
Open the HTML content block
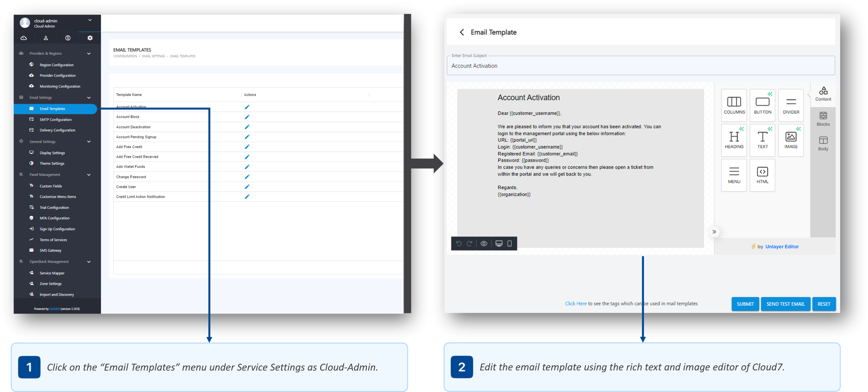(x=762, y=175)
